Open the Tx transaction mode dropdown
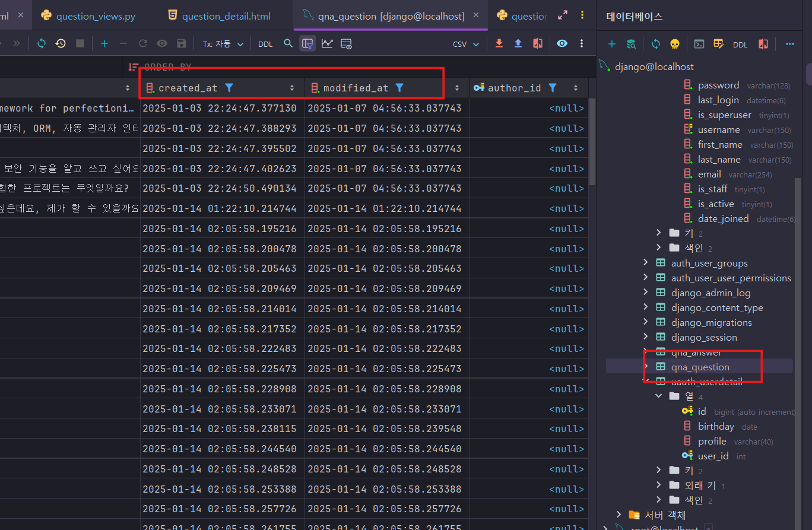Viewport: 812px width, 530px height. click(x=223, y=44)
